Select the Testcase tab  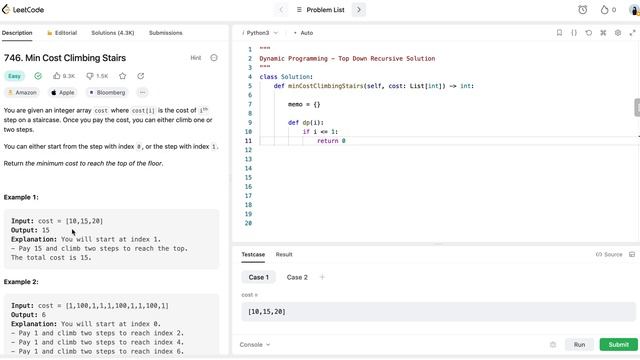point(253,254)
